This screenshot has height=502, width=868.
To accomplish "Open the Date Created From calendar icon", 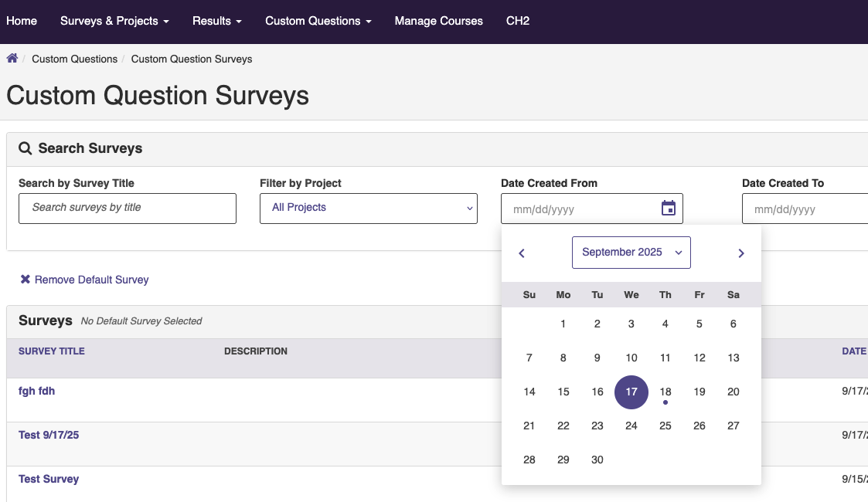I will pos(668,208).
